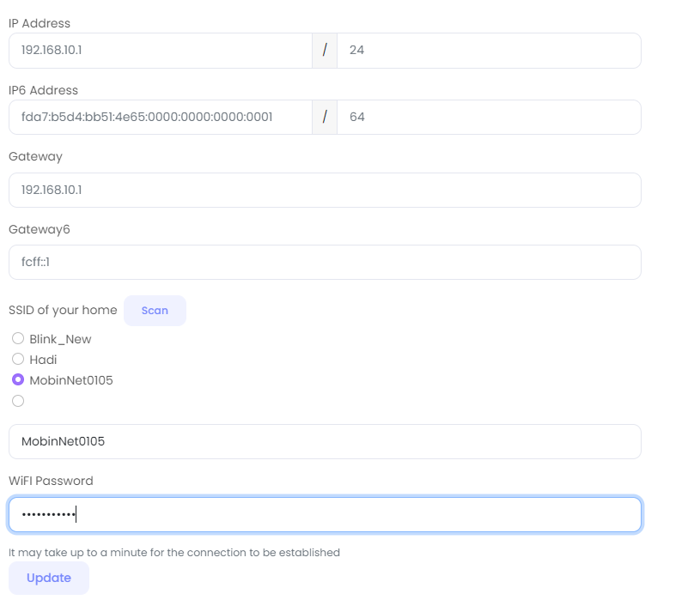Select the MobinNet0105 radio button
Viewport: 700px width, 612px height.
[x=18, y=380]
